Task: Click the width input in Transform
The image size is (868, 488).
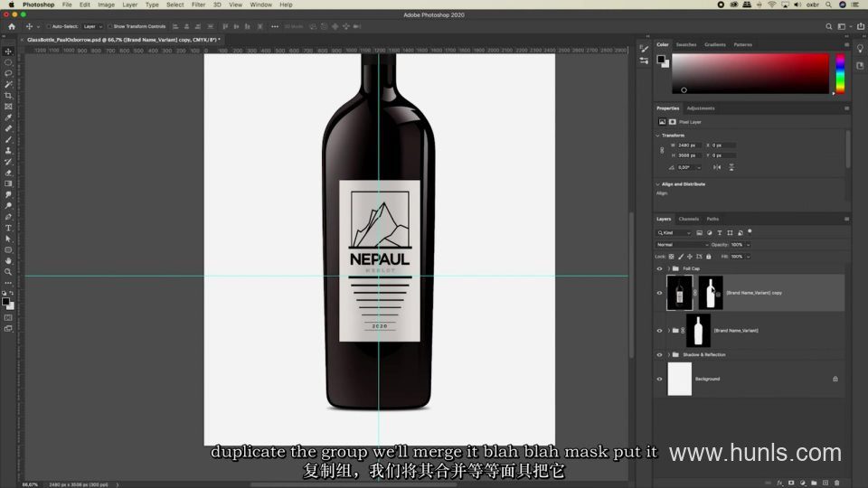Action: click(x=689, y=145)
